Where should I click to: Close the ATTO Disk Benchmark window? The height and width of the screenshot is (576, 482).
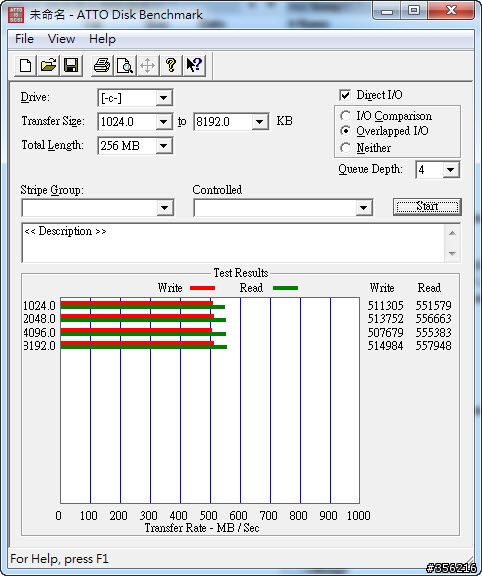pyautogui.click(x=451, y=10)
